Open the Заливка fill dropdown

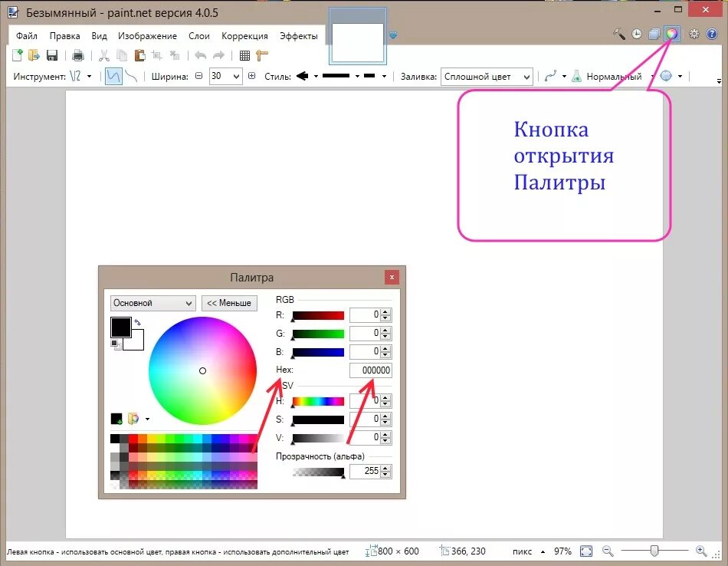(x=487, y=76)
